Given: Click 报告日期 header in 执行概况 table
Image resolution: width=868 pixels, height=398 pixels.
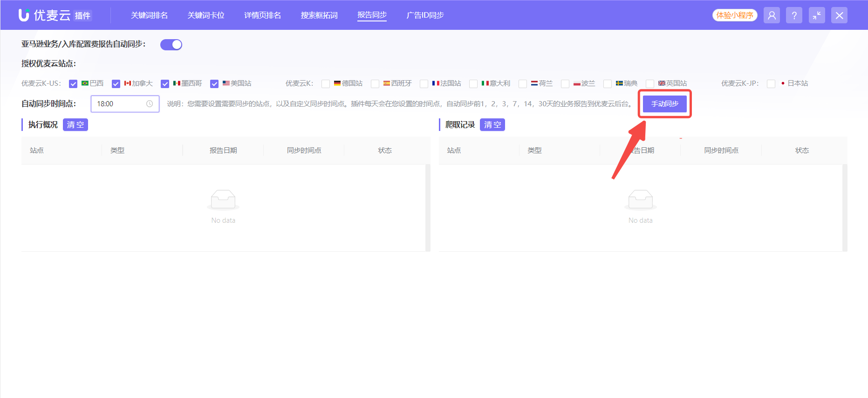Looking at the screenshot, I should click(x=223, y=151).
